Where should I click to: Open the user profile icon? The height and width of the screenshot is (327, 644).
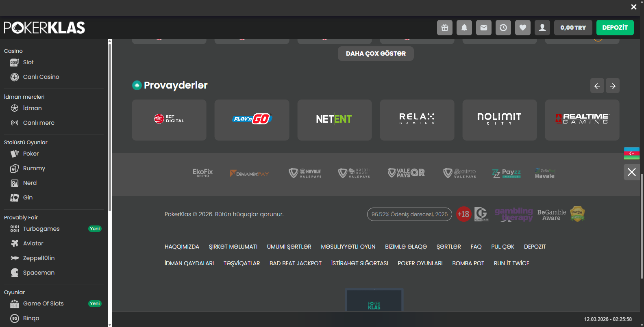(542, 28)
